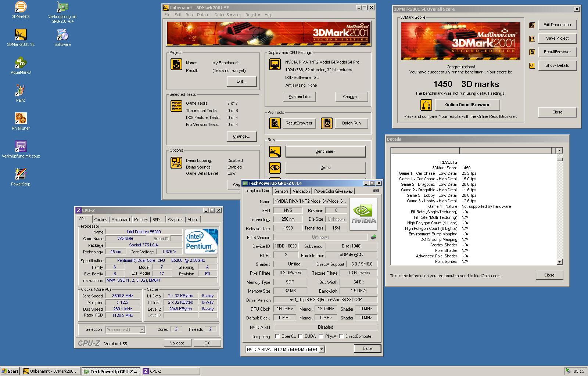Enable the OpenCL checkbox in GPU-Z
This screenshot has width=588, height=376.
tap(277, 336)
